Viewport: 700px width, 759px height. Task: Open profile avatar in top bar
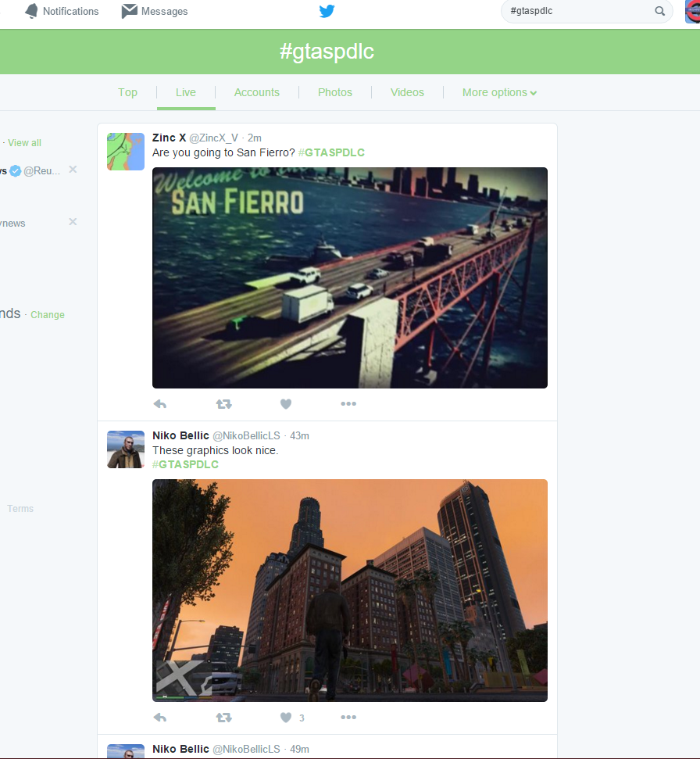[693, 11]
